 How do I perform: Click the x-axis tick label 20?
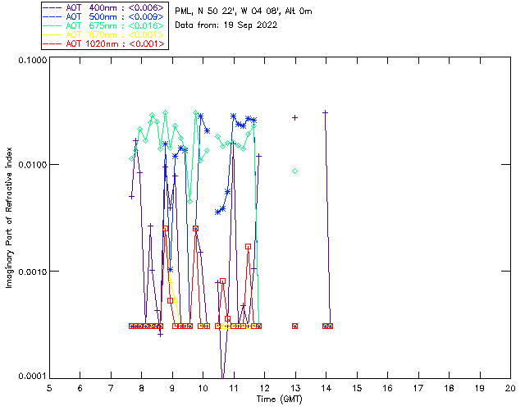[x=510, y=388]
